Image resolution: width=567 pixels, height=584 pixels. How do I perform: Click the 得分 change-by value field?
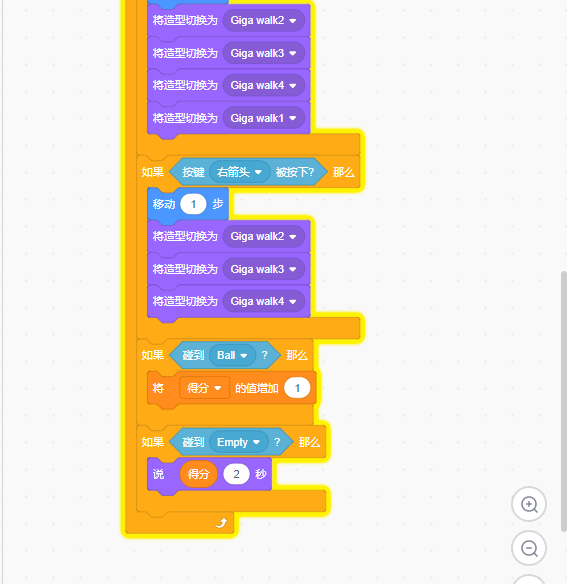[297, 388]
